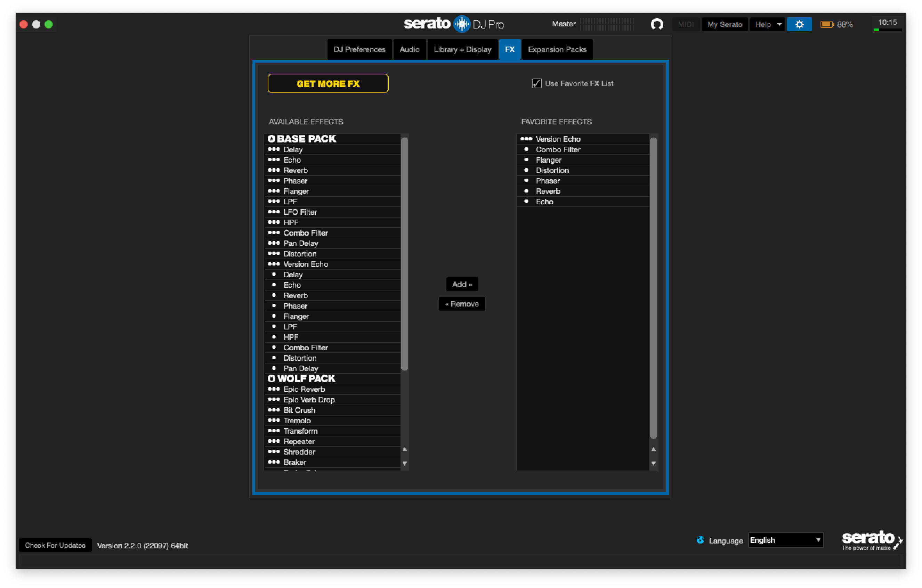
Task: Click available effects scroll down arrow
Action: 404,464
